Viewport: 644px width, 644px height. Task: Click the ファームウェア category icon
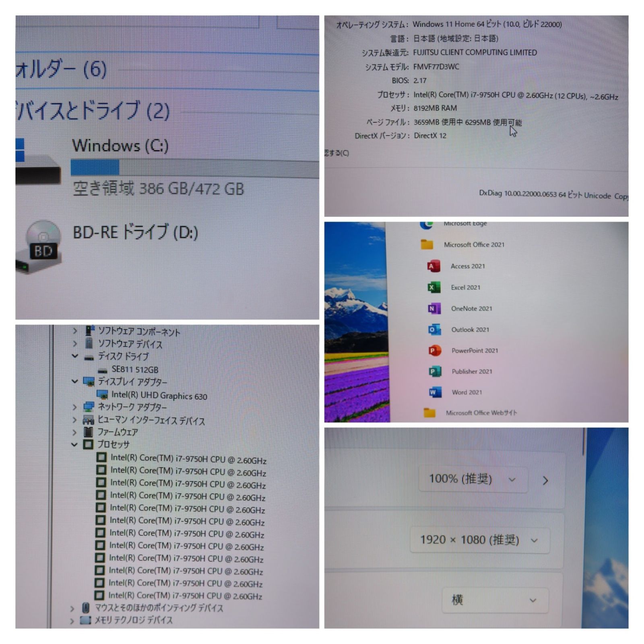click(88, 432)
